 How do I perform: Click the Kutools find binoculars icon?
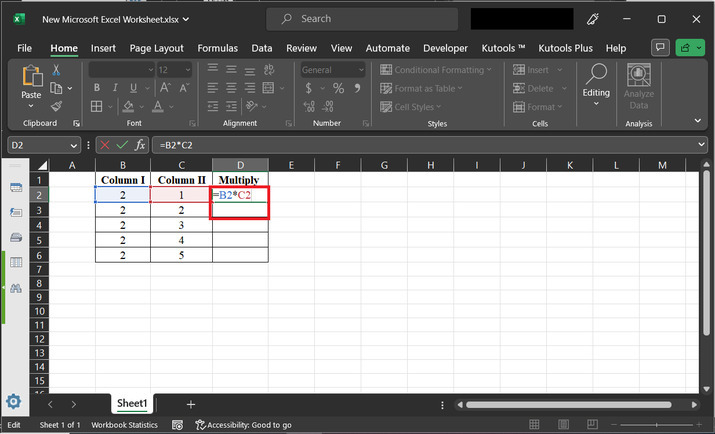[16, 288]
